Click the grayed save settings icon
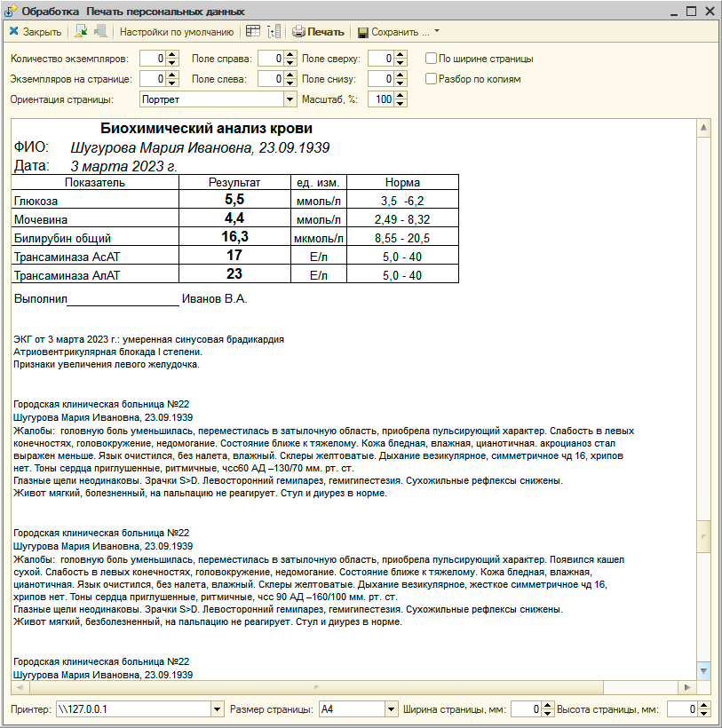Image resolution: width=722 pixels, height=728 pixels. click(99, 32)
